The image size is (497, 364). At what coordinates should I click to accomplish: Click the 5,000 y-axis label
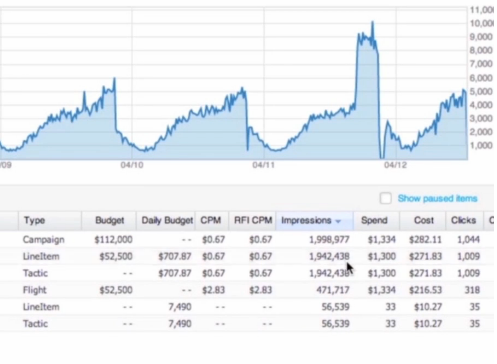coord(481,91)
